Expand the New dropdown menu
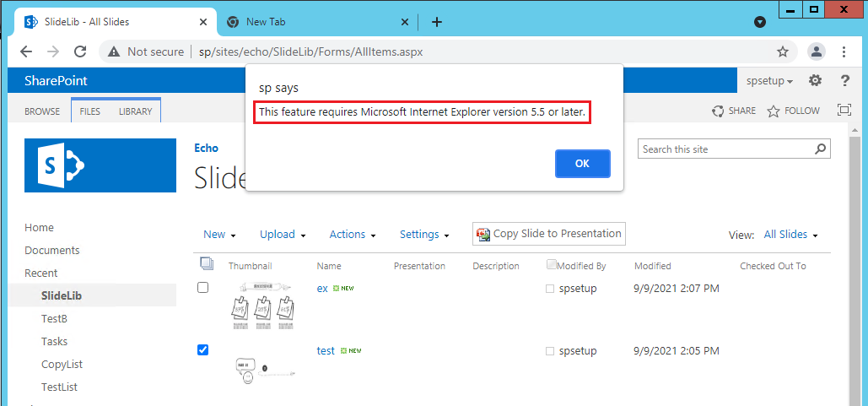Screen dimensions: 868x406 click(x=220, y=235)
